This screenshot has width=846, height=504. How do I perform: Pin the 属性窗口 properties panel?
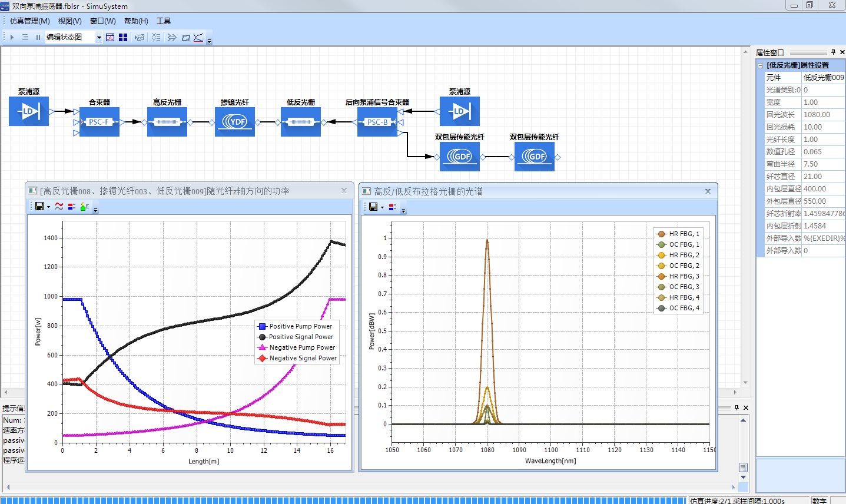[x=833, y=52]
